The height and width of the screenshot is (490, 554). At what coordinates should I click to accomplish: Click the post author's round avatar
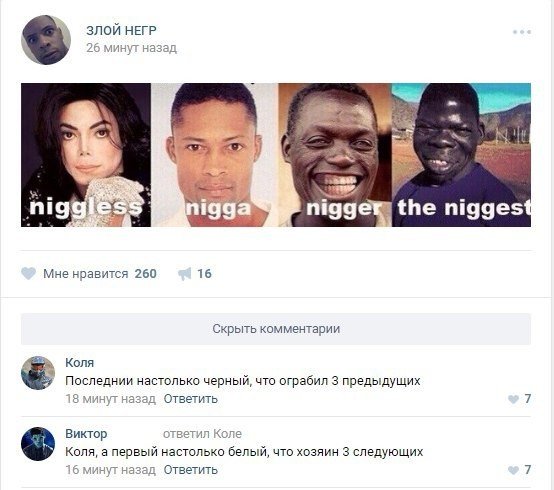point(46,40)
